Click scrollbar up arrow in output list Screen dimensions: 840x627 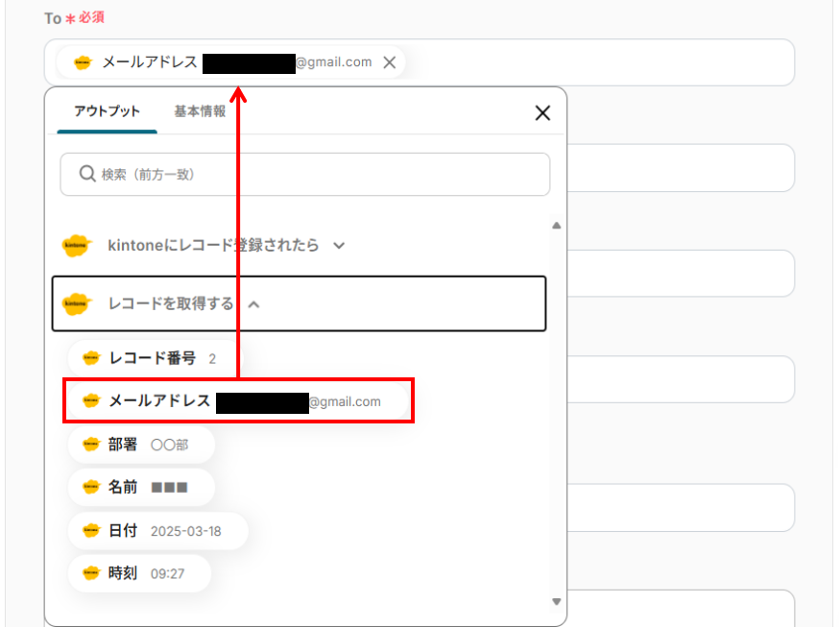pos(557,226)
